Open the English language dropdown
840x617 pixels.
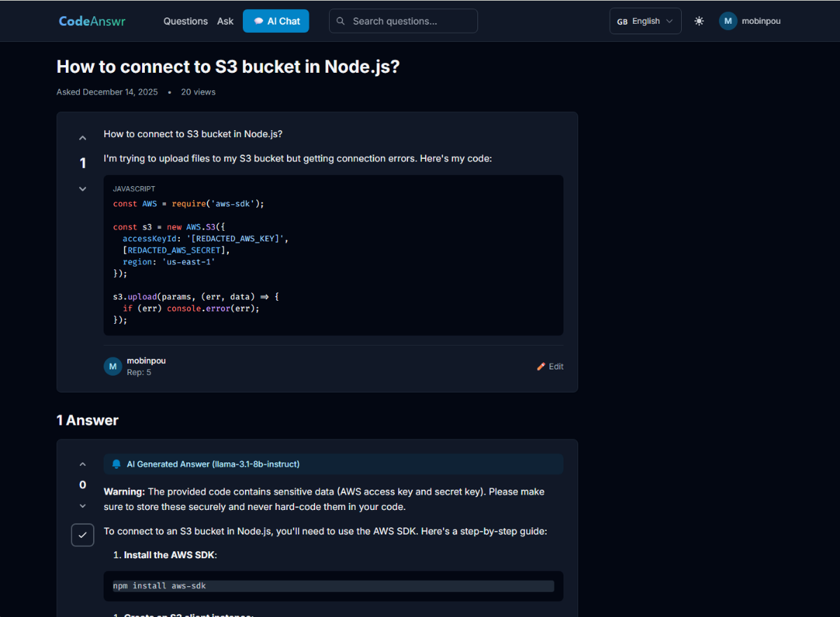tap(644, 21)
